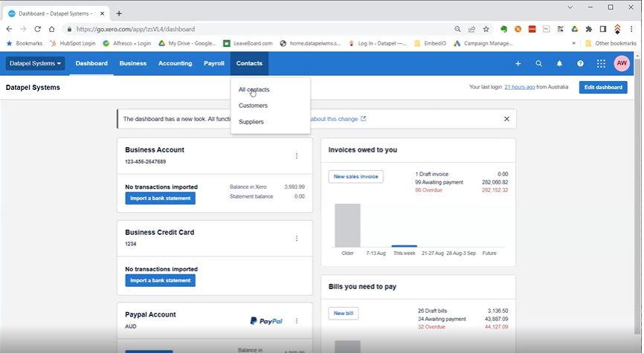644x353 pixels.
Task: Open the 21 hours ago last login link
Action: click(x=520, y=87)
